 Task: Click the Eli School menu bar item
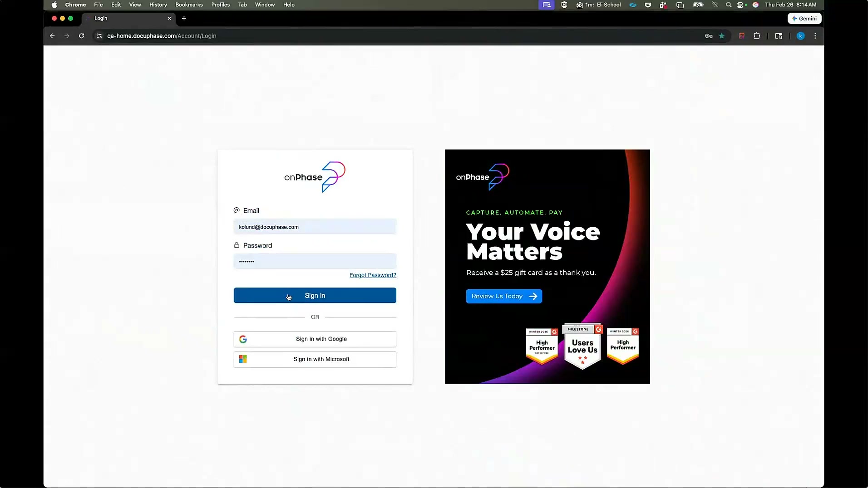(599, 5)
